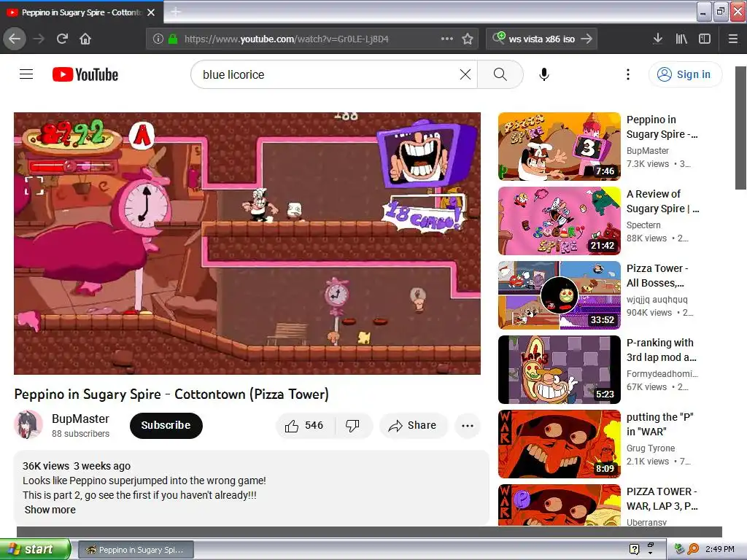Click the video title 'Peppino in Sugary Spire - Cottontown'
Screen dimensions: 747x560
pyautogui.click(x=171, y=394)
